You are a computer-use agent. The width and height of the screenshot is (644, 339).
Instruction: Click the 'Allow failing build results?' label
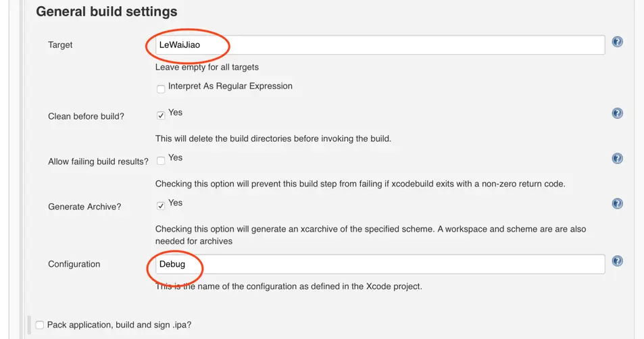click(98, 161)
